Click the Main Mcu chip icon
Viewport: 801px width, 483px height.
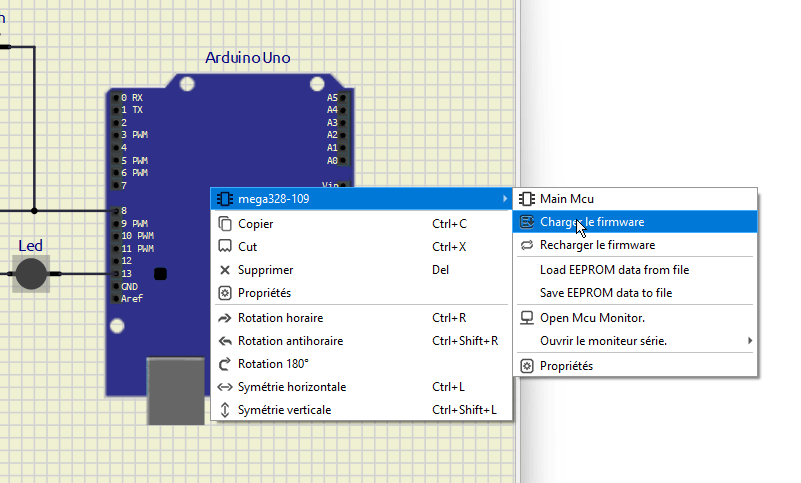pyautogui.click(x=527, y=199)
